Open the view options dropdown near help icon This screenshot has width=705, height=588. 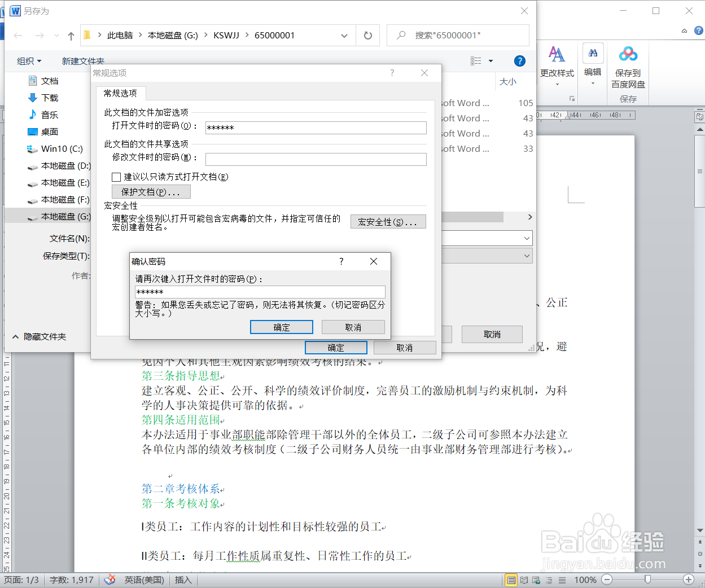click(481, 60)
